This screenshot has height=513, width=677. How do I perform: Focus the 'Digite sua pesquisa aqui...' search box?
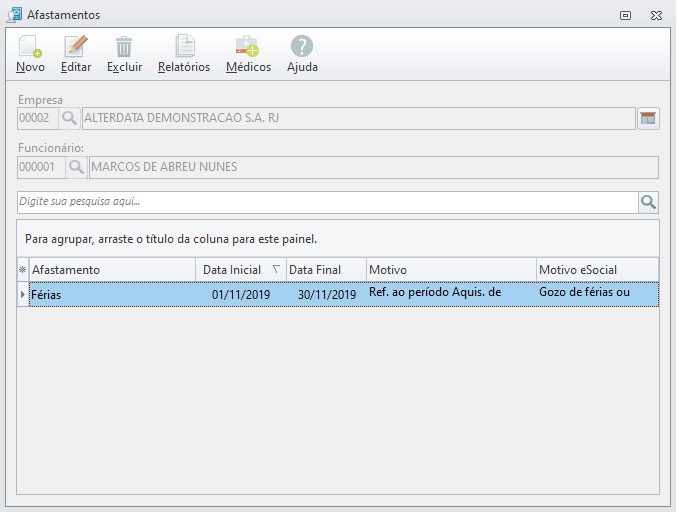(328, 202)
